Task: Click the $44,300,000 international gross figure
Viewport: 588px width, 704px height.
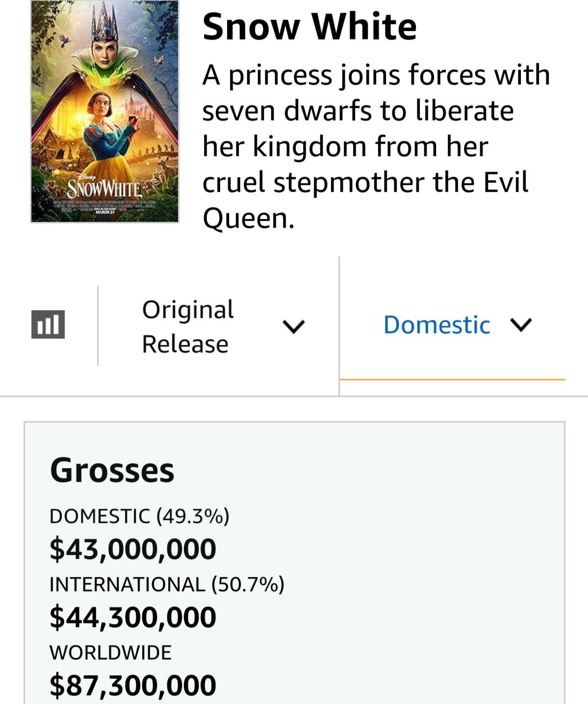Action: 133,617
